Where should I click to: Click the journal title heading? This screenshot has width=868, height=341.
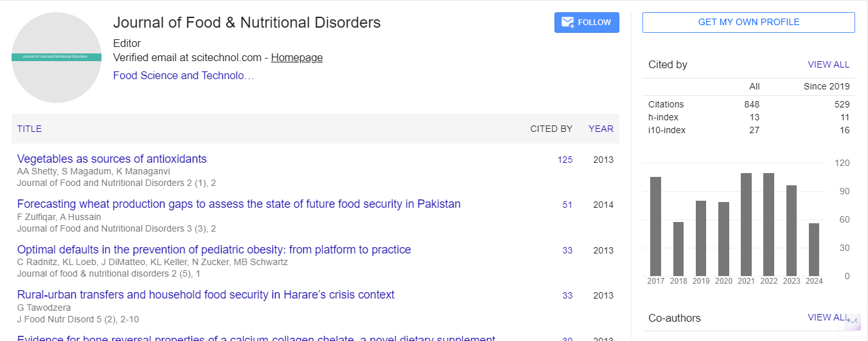pos(247,23)
